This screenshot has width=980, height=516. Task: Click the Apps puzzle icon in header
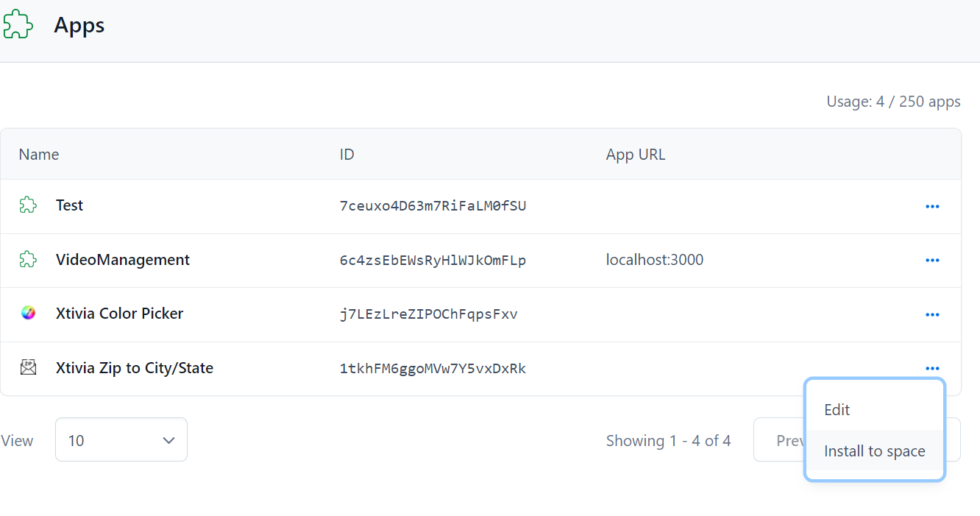(x=18, y=25)
